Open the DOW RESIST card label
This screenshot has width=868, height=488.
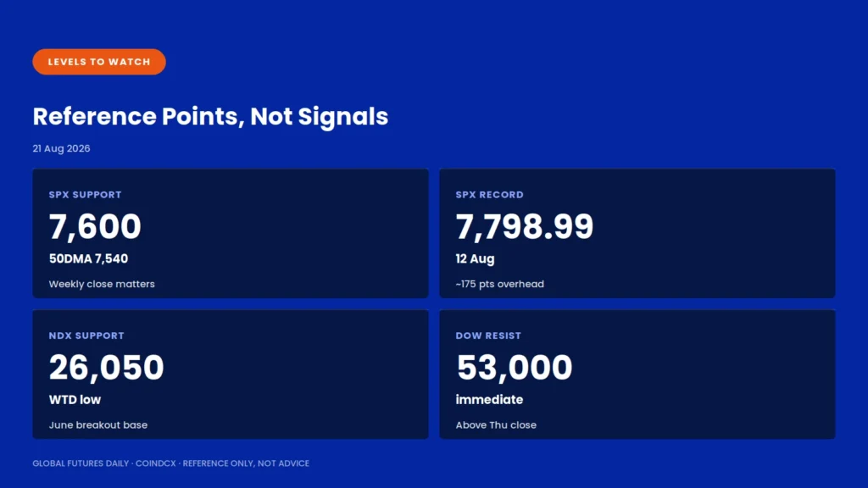coord(488,335)
